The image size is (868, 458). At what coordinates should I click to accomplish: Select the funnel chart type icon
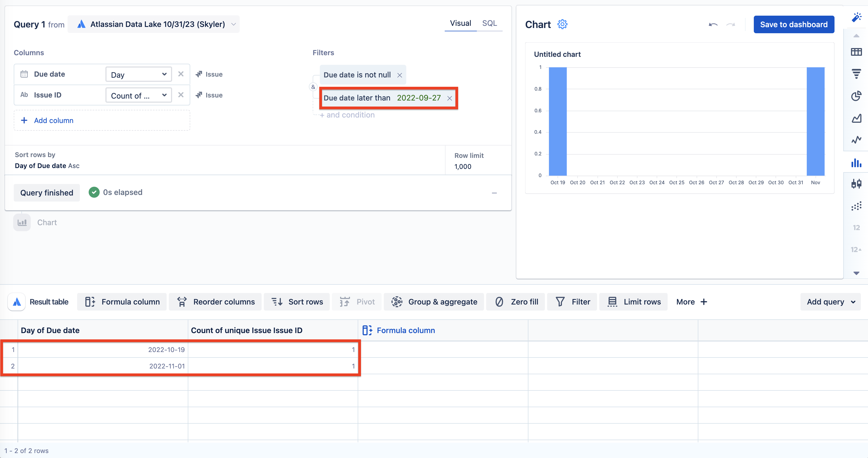856,74
